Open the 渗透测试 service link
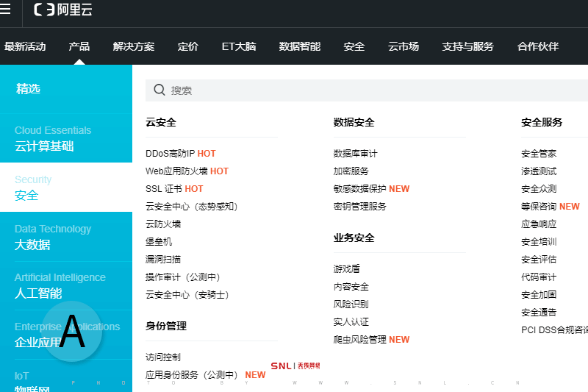 [539, 171]
